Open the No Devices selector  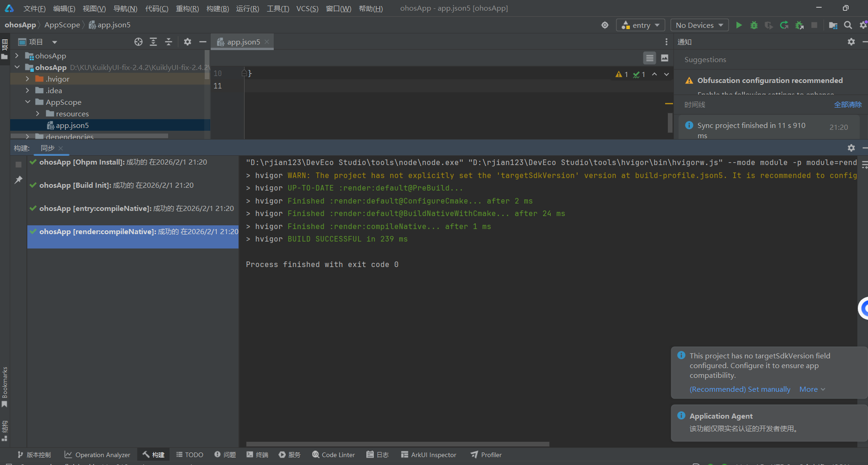[699, 25]
